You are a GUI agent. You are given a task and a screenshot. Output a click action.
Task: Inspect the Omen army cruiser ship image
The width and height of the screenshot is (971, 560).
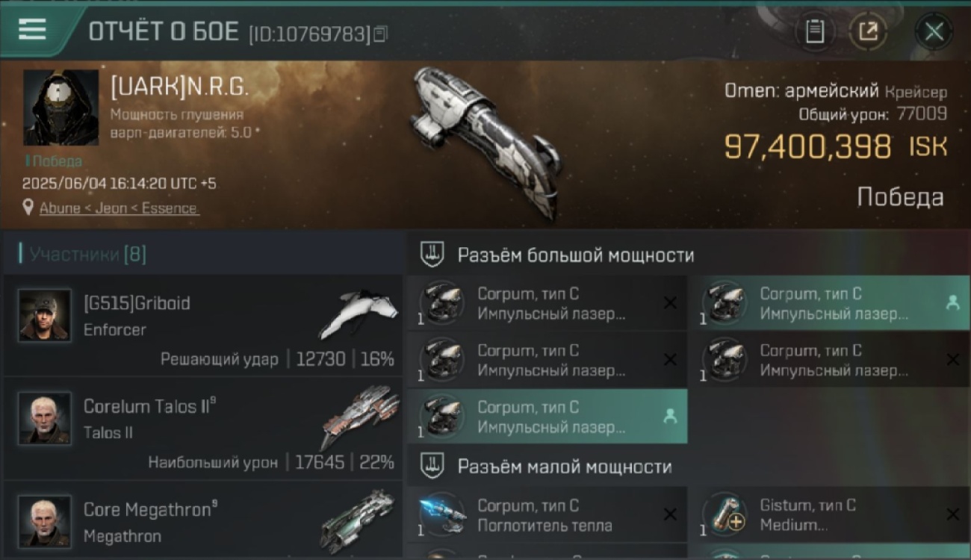pyautogui.click(x=485, y=142)
